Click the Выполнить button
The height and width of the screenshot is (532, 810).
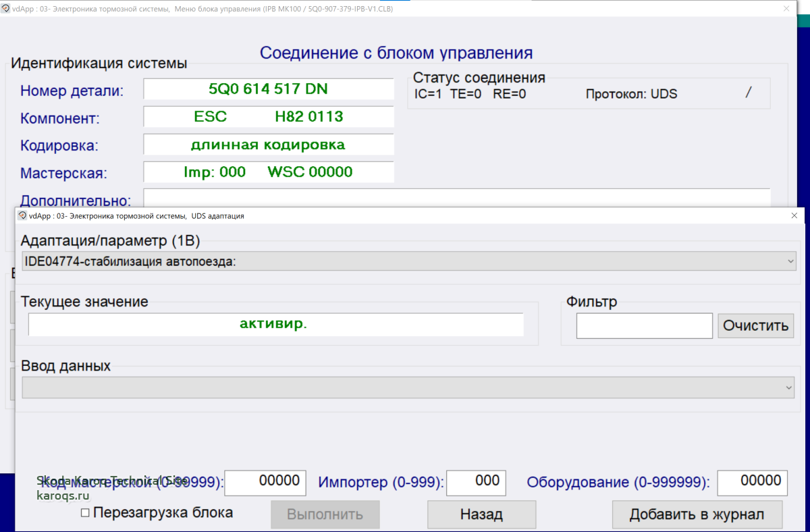click(325, 514)
